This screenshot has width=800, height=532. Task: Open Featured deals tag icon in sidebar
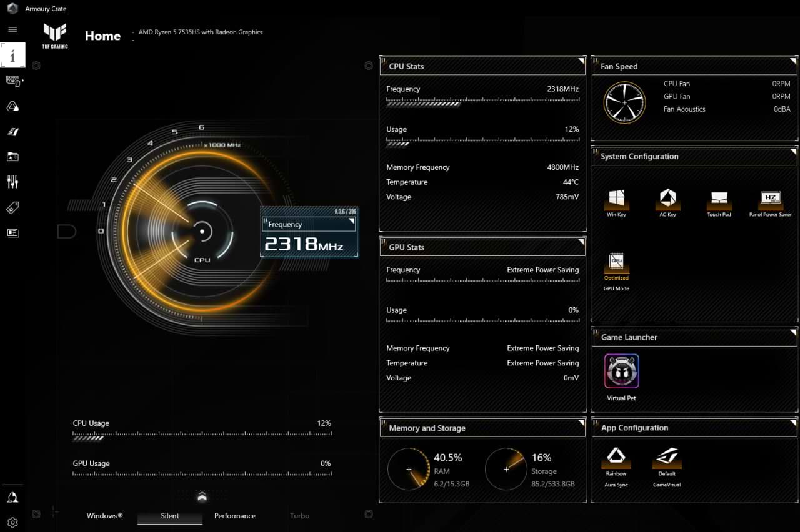click(x=12, y=207)
